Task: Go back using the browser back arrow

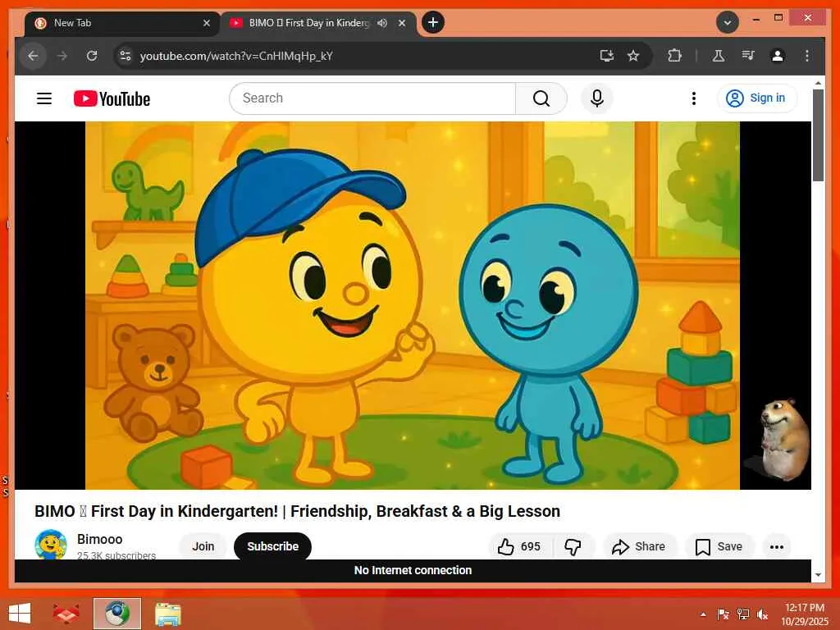Action: click(33, 56)
